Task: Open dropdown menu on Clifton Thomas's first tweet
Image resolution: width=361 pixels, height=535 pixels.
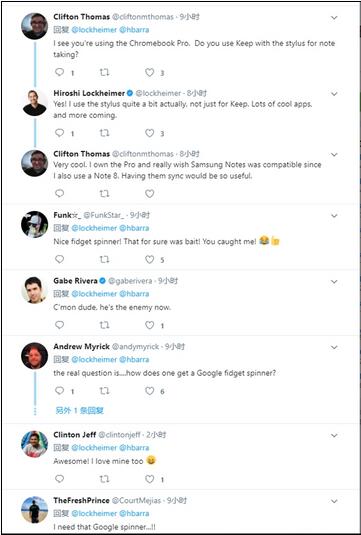Action: click(x=334, y=17)
